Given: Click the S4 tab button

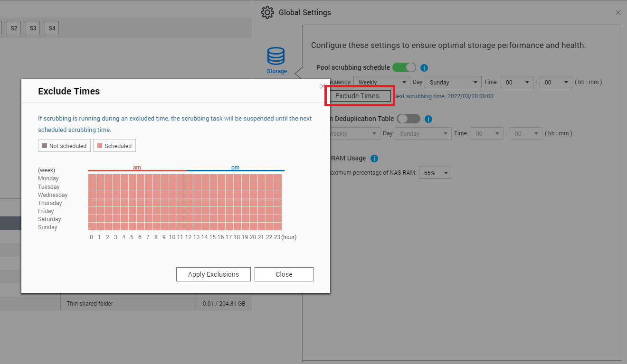Looking at the screenshot, I should click(52, 28).
